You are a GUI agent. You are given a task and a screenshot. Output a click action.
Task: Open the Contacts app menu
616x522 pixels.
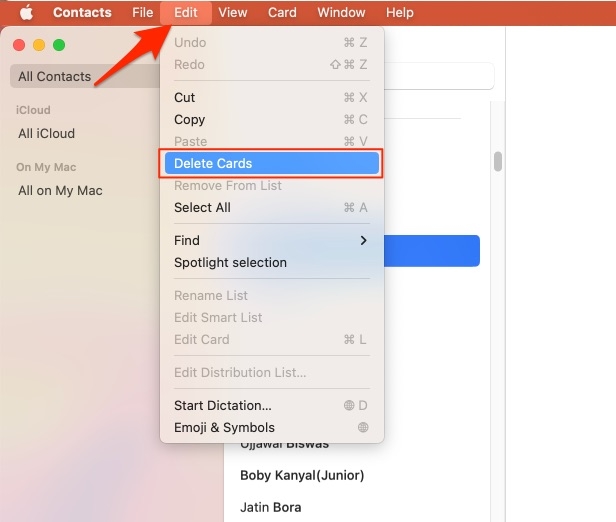tap(82, 13)
